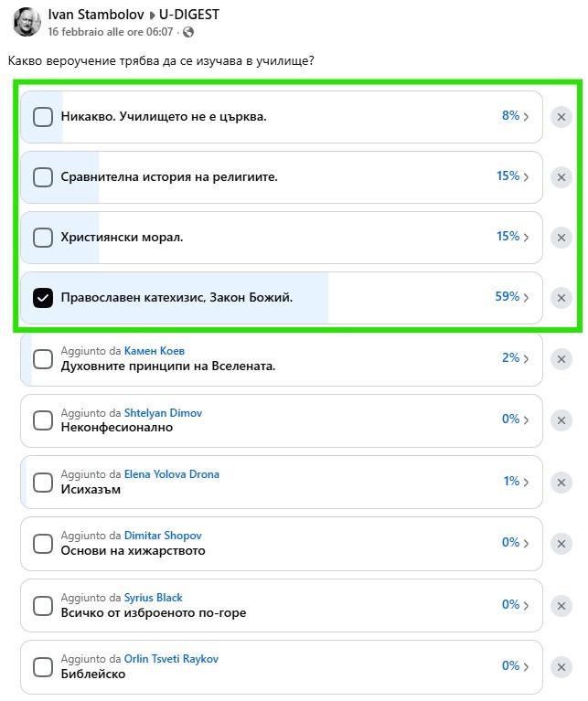Image resolution: width=588 pixels, height=701 pixels.
Task: Check the 'Никакво. Училището не е църква.' checkbox
Action: [43, 117]
